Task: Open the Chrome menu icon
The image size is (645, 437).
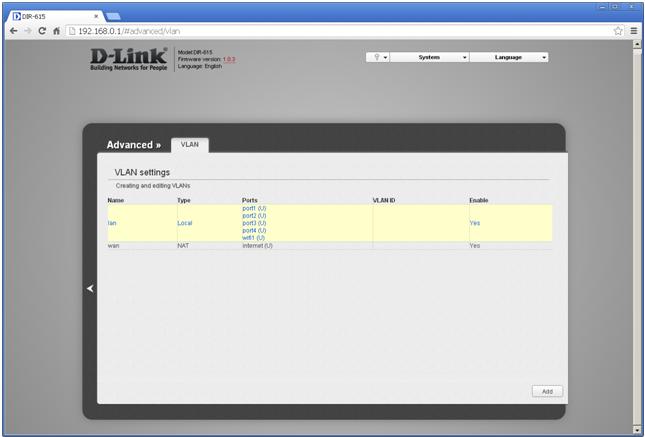Action: [x=633, y=31]
